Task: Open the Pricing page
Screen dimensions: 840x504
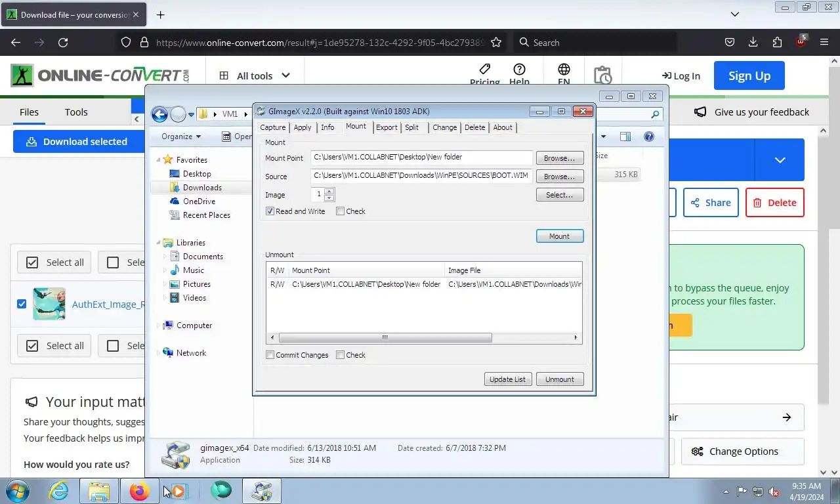Action: coord(484,75)
